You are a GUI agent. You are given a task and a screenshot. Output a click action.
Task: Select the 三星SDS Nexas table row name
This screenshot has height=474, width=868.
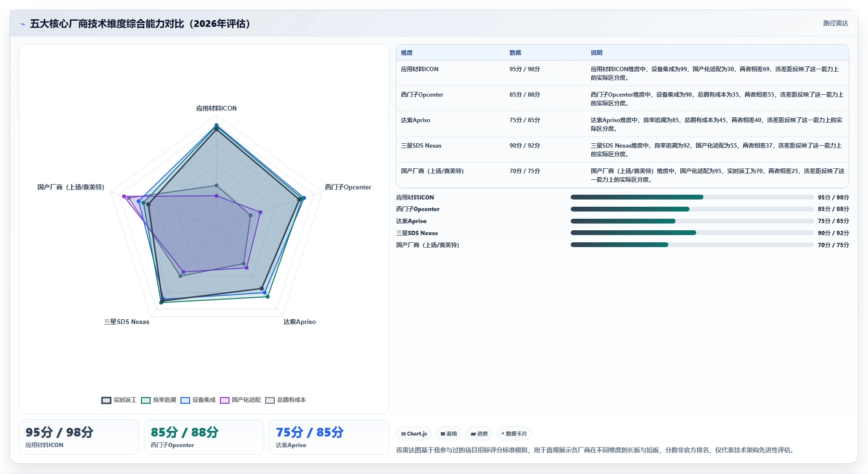pos(421,146)
